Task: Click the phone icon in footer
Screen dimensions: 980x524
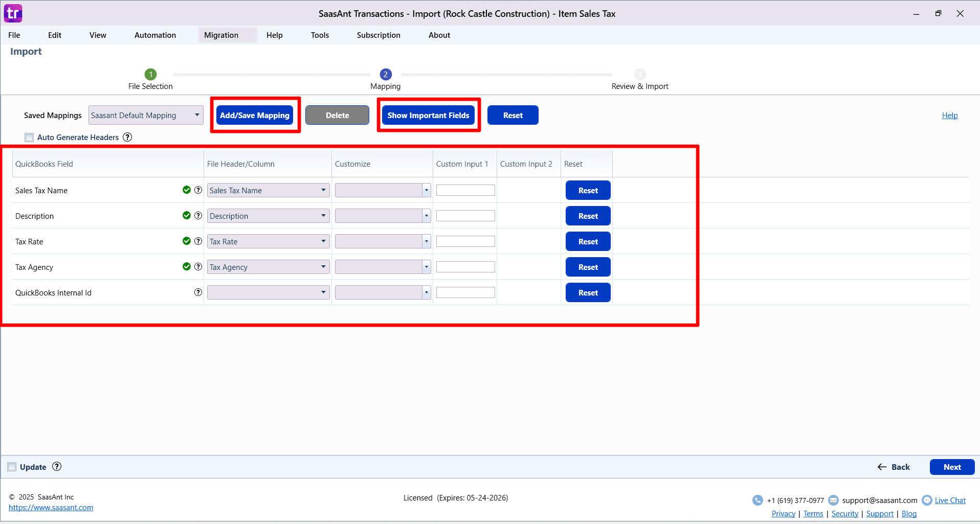Action: (x=758, y=500)
